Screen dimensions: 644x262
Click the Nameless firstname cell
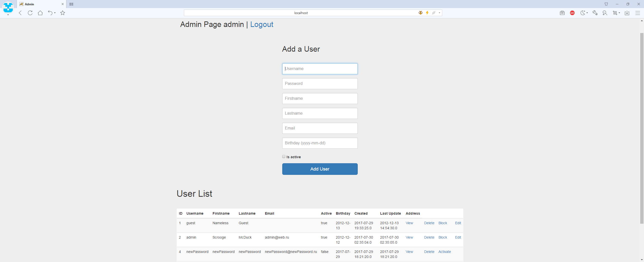(220, 223)
